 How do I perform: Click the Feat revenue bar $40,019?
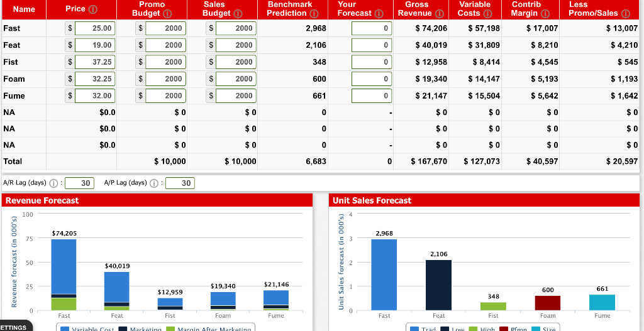tap(117, 291)
